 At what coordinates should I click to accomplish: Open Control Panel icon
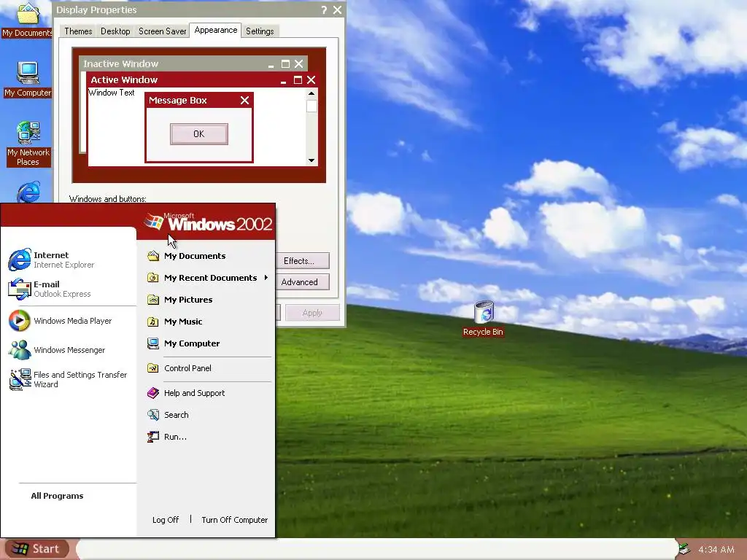(x=153, y=368)
